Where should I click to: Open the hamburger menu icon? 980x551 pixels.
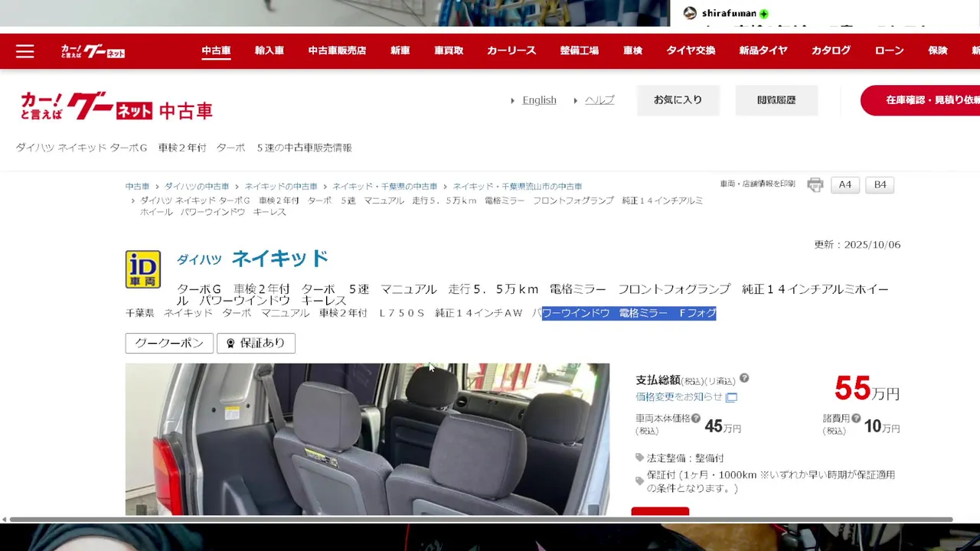pos(25,51)
